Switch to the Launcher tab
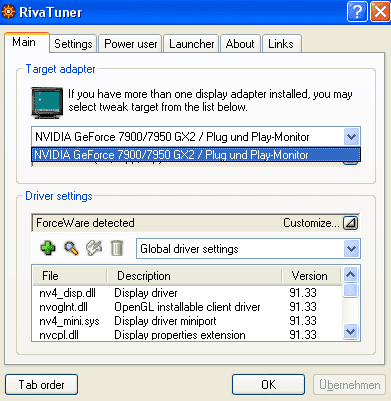 point(191,44)
